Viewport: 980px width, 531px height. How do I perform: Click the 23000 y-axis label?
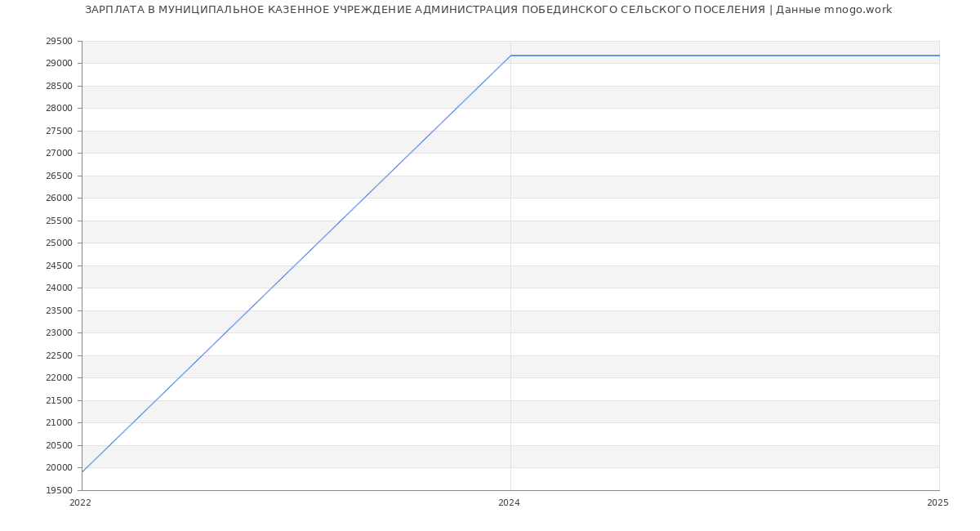pyautogui.click(x=59, y=333)
